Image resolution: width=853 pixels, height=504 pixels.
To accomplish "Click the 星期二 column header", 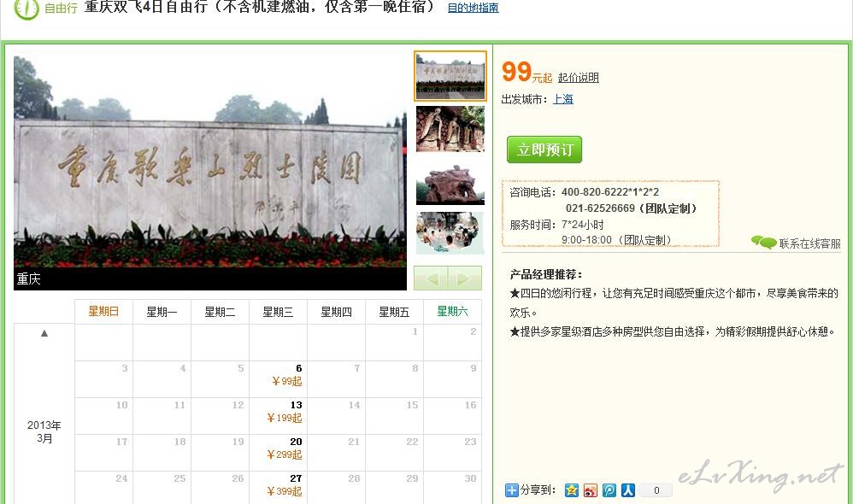I will pos(220,312).
